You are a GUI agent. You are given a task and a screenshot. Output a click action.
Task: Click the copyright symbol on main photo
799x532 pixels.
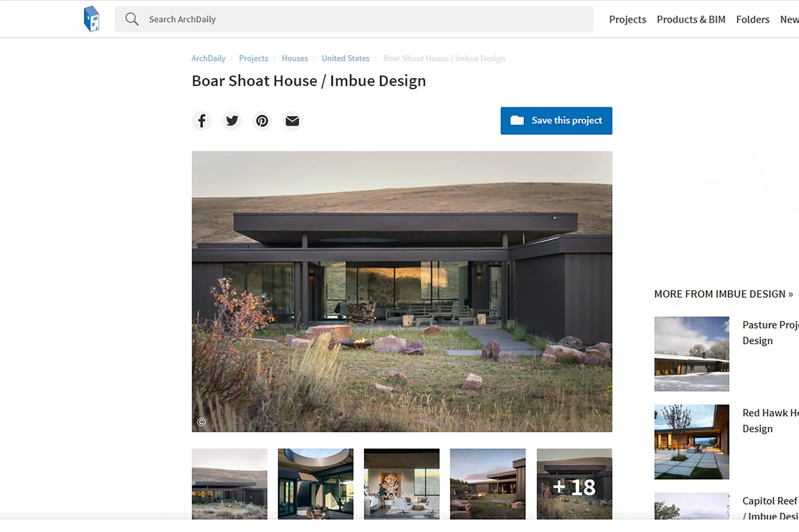point(201,422)
